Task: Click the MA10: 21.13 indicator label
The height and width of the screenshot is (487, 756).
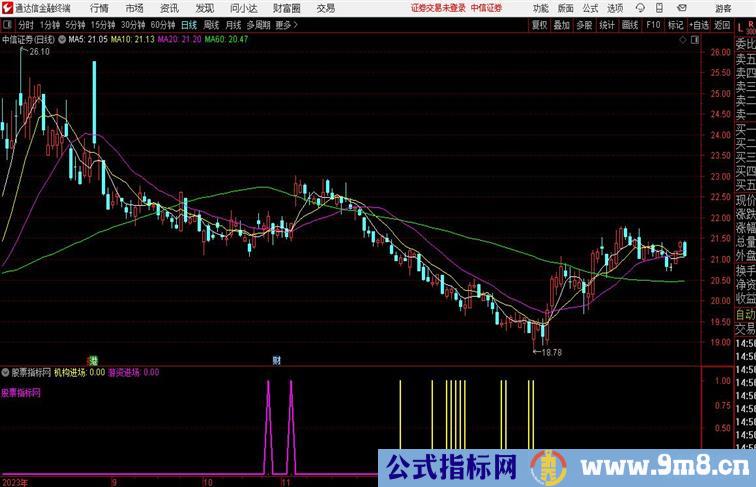Action: tap(133, 40)
